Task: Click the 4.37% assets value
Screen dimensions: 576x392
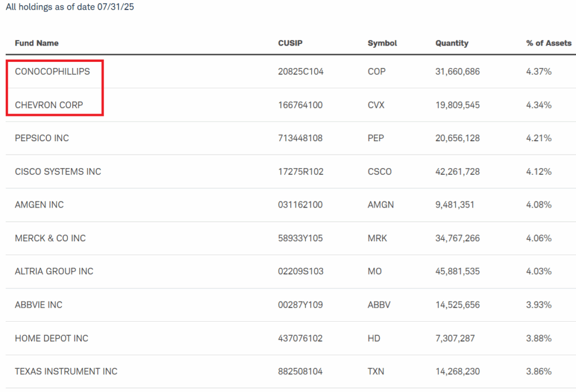Action: point(539,71)
